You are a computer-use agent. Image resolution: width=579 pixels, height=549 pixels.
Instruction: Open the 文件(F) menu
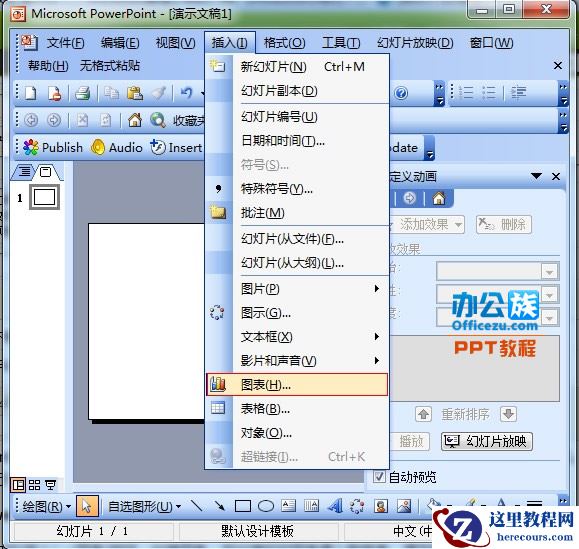click(x=65, y=43)
